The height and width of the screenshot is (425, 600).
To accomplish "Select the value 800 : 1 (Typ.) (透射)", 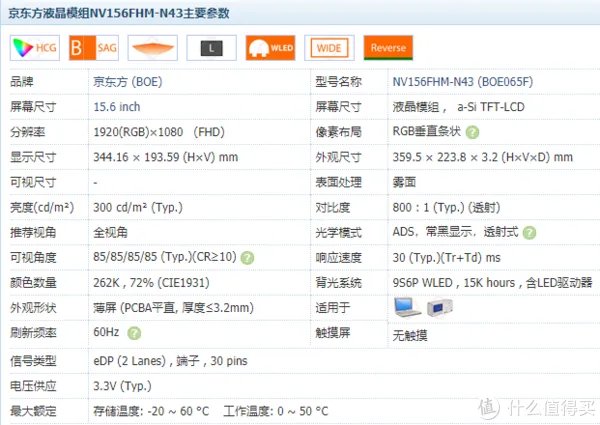I will (446, 207).
